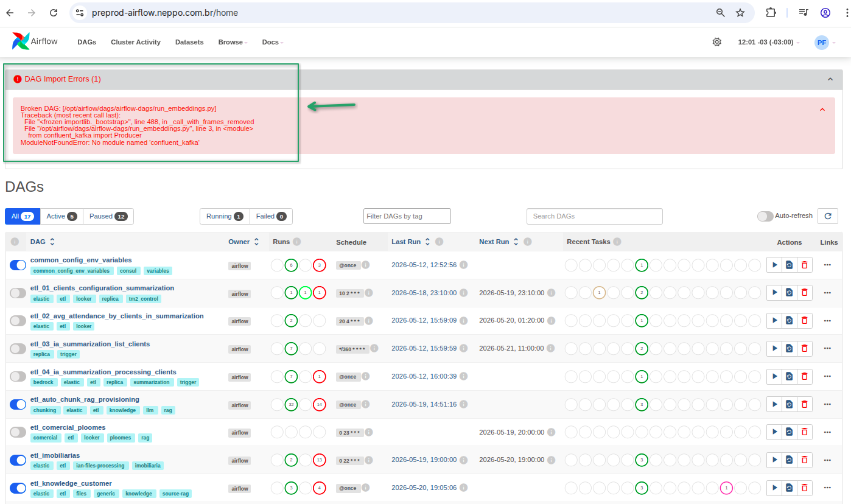The width and height of the screenshot is (851, 504).
Task: Open the browser profile icon
Action: click(825, 13)
